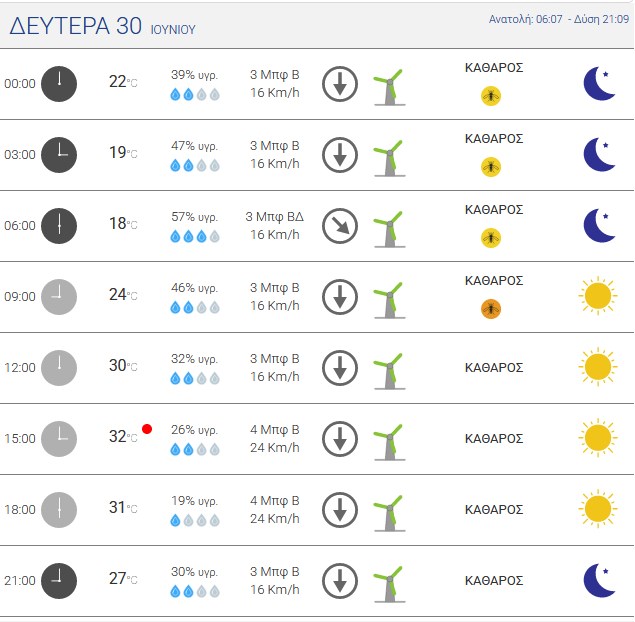Click the 18°C temperature at 06:00

[123, 224]
